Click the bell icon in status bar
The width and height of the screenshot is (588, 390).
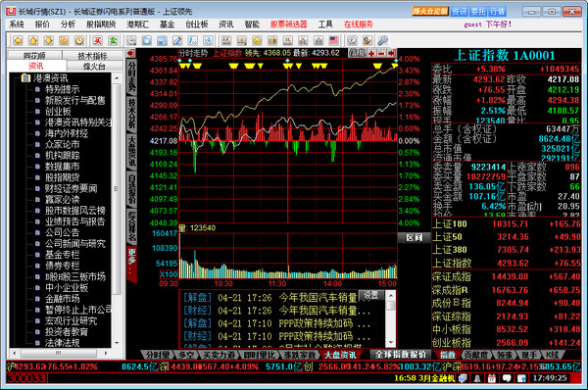(477, 378)
